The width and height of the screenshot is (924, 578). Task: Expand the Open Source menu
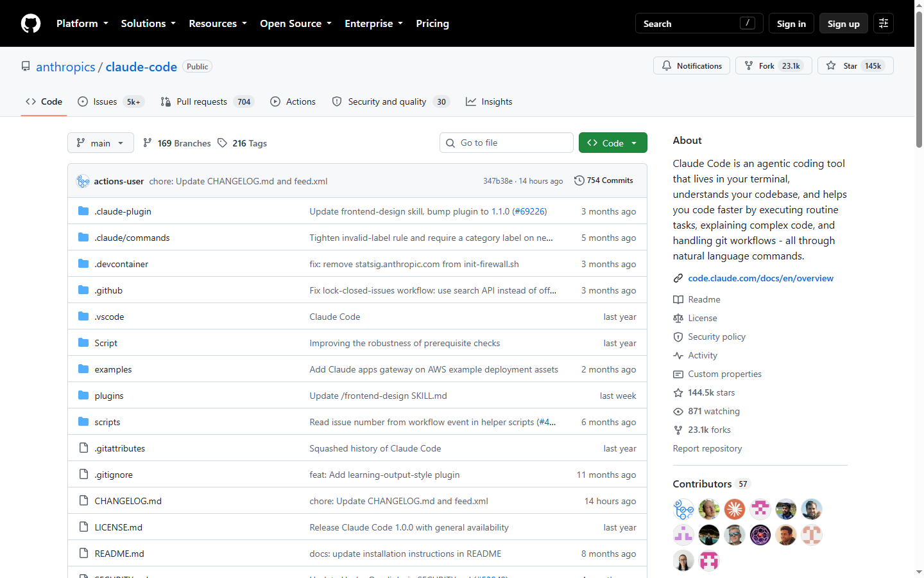tap(296, 23)
